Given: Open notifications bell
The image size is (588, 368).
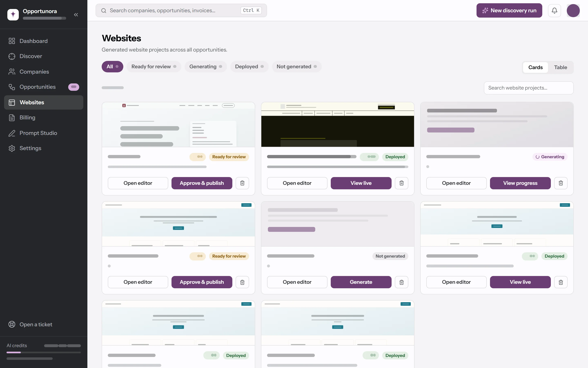Looking at the screenshot, I should click(554, 10).
